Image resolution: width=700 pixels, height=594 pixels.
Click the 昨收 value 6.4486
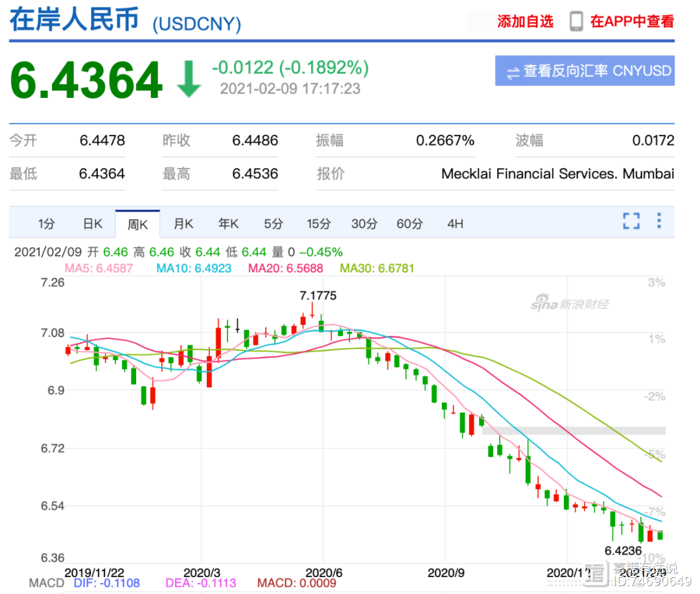click(255, 141)
